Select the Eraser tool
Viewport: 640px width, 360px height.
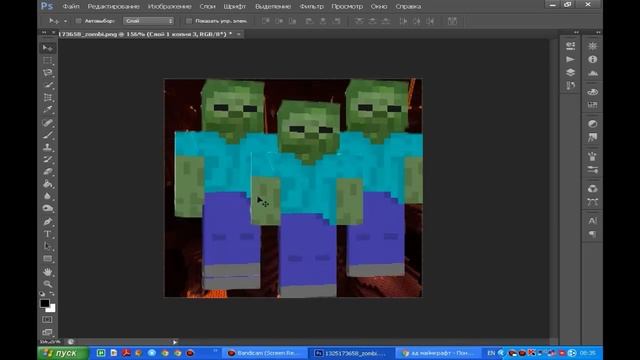[47, 171]
